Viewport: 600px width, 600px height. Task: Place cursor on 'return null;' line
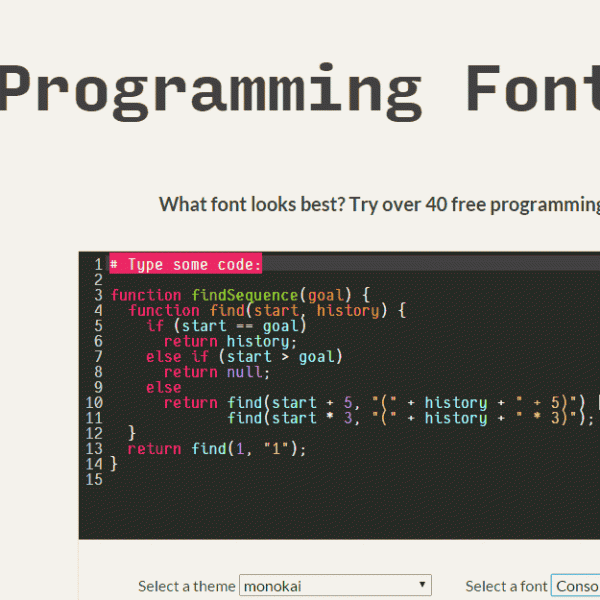tap(217, 372)
